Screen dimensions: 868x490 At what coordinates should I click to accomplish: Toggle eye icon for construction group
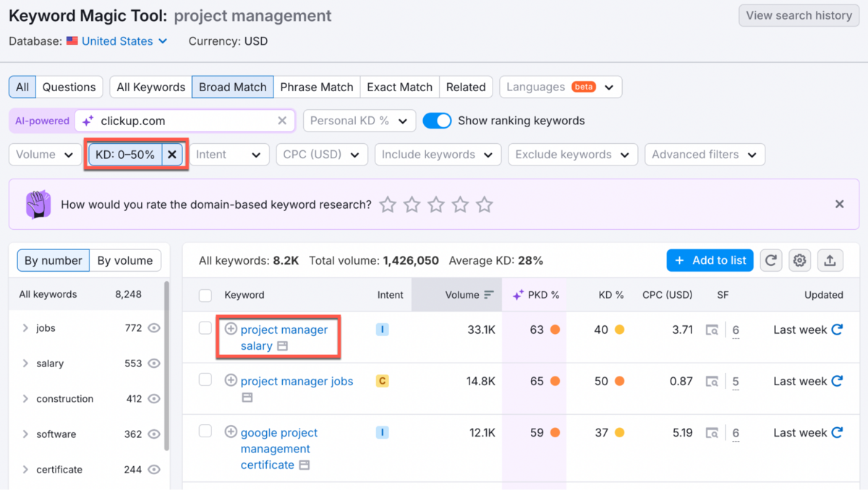(153, 399)
